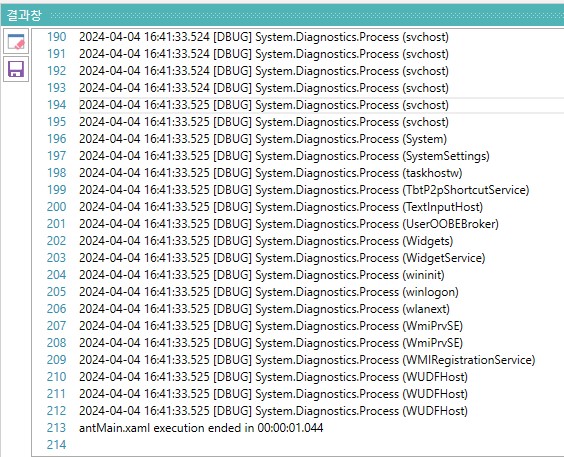Screen dimensions: 564x457
Task: Select the Widgets process log line
Action: point(266,241)
